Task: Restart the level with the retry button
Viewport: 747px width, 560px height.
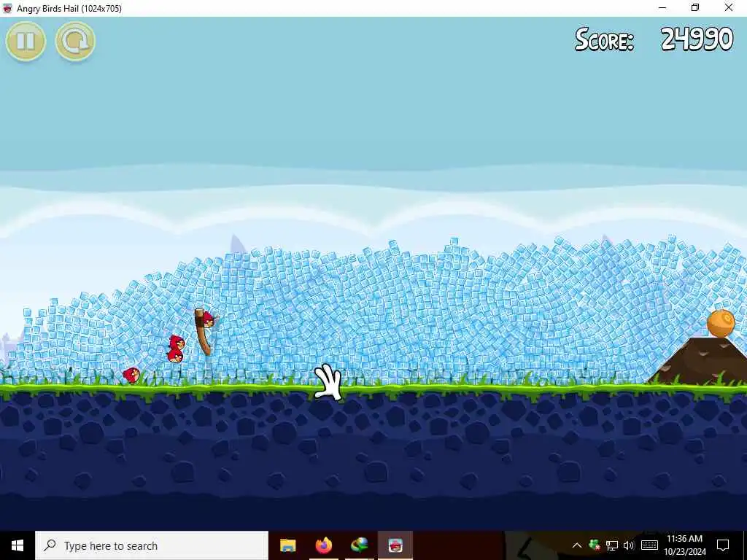Action: click(x=75, y=42)
